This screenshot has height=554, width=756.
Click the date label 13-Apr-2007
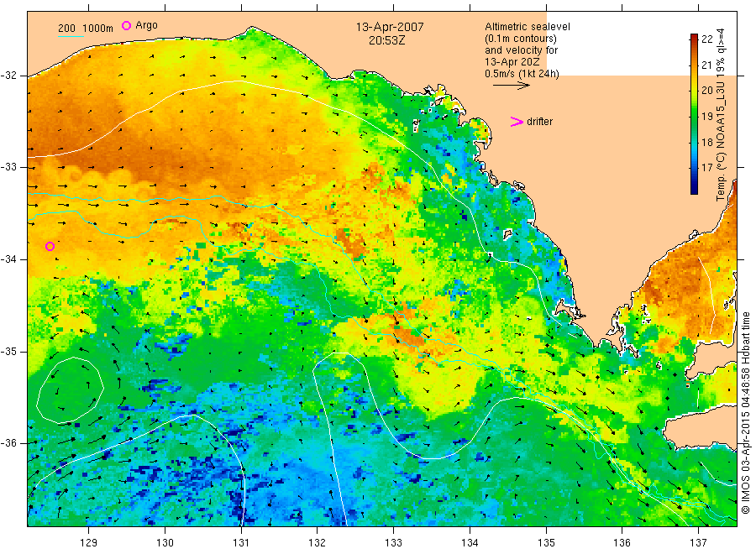point(390,27)
